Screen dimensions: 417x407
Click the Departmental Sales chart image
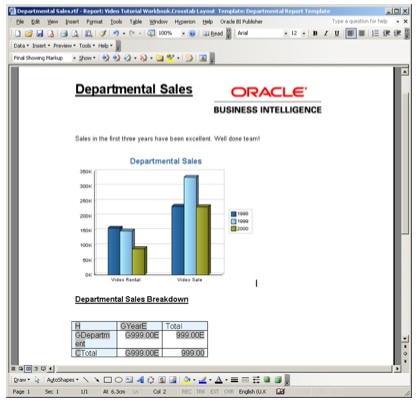(x=163, y=220)
